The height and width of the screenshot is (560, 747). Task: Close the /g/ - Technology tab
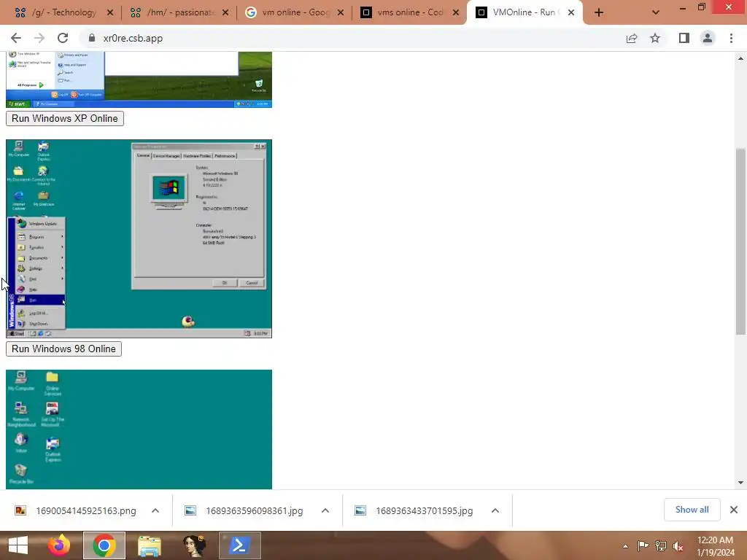110,13
